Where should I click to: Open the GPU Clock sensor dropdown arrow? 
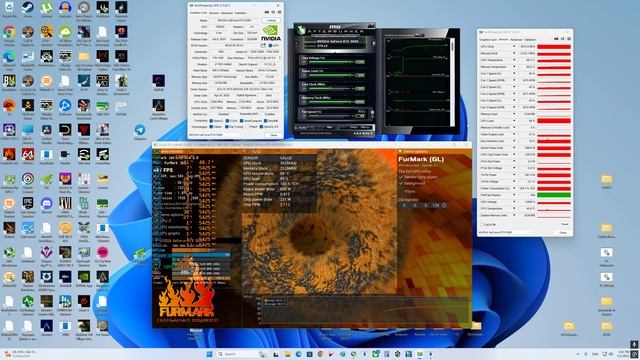(514, 47)
